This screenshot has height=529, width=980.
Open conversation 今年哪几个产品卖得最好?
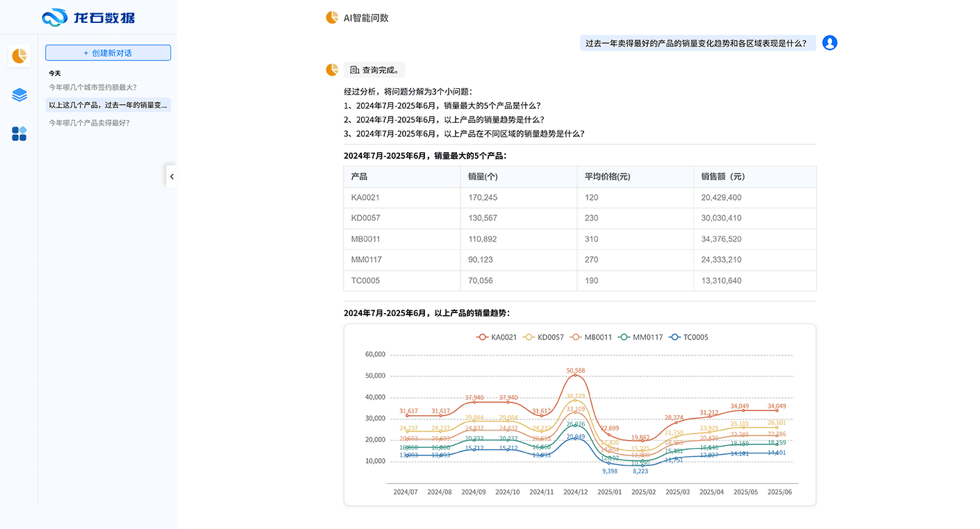(89, 123)
